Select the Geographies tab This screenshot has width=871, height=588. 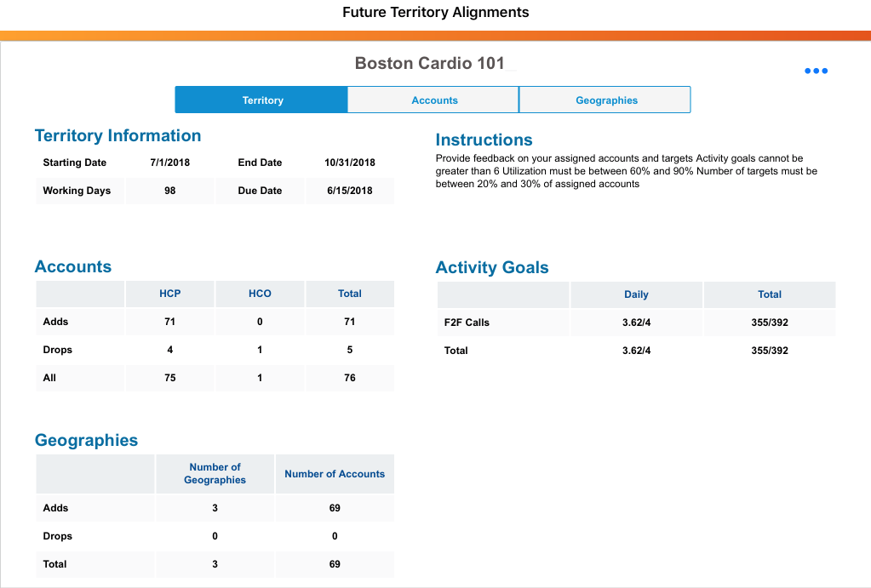point(606,100)
